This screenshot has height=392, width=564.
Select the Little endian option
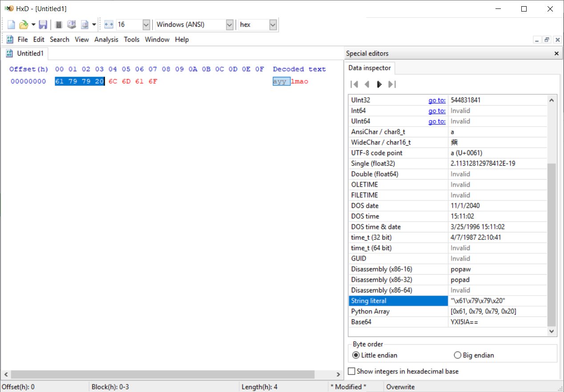pos(355,355)
